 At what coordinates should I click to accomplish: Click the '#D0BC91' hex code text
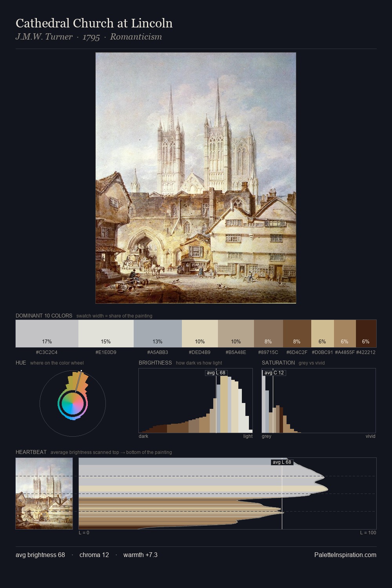tap(322, 352)
